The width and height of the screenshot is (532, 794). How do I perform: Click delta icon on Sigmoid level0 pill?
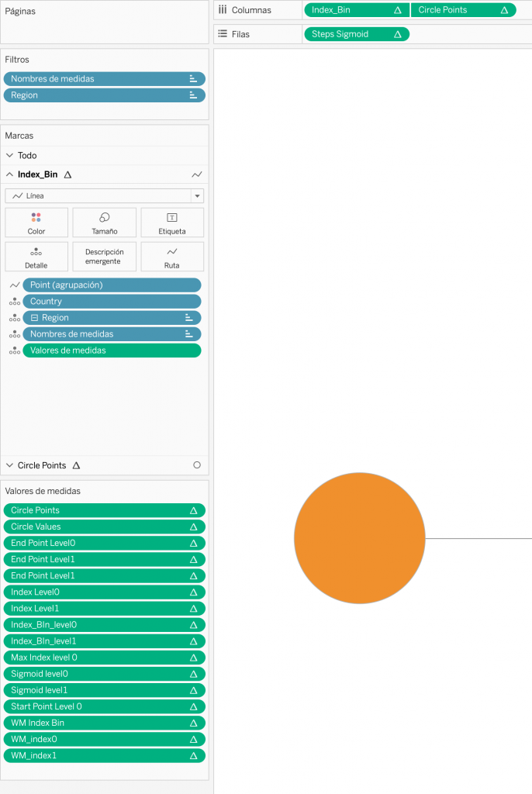point(194,674)
